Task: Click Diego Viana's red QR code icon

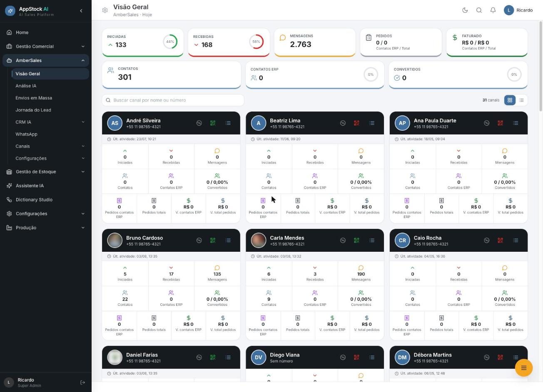Action: [356, 357]
